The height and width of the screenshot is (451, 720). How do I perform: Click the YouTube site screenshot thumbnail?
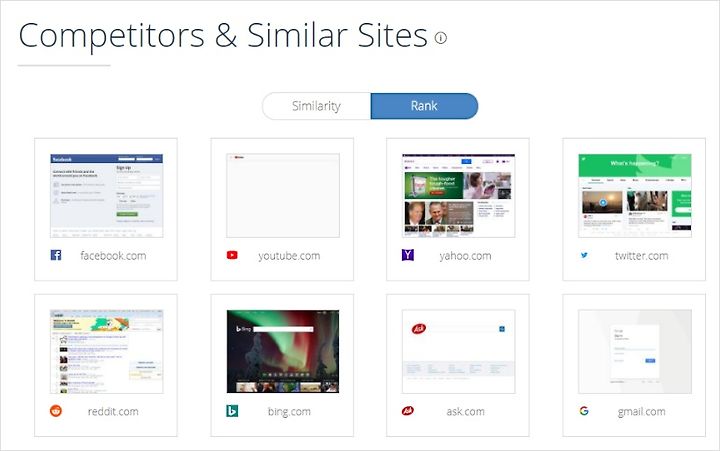tap(283, 196)
